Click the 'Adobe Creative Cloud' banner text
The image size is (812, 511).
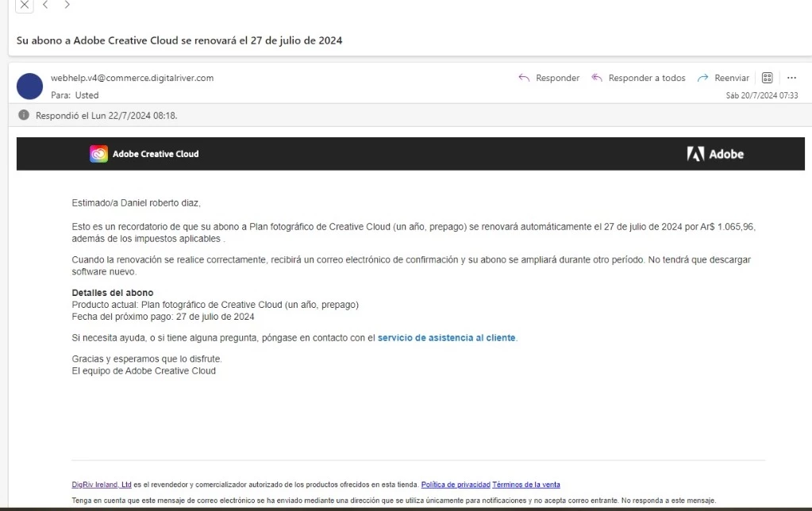tap(156, 154)
